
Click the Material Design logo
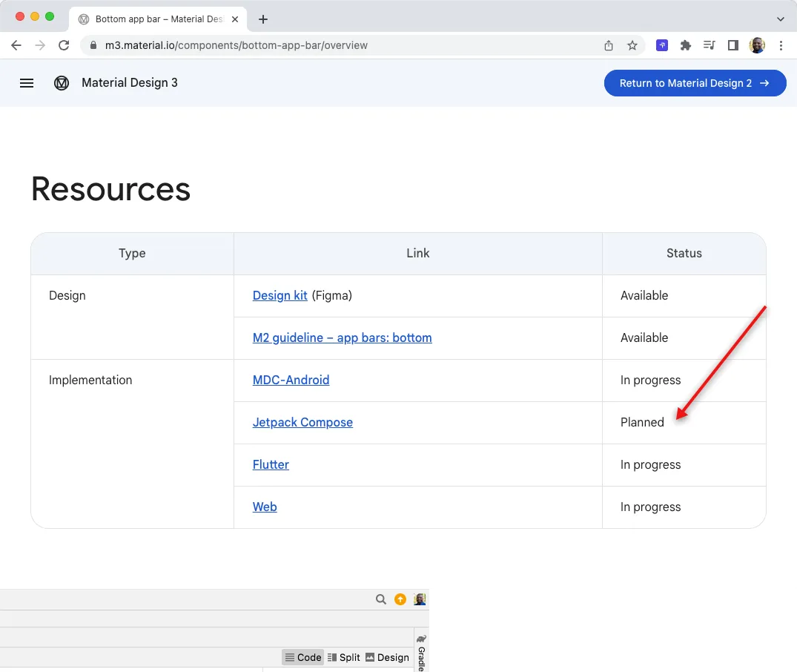62,83
